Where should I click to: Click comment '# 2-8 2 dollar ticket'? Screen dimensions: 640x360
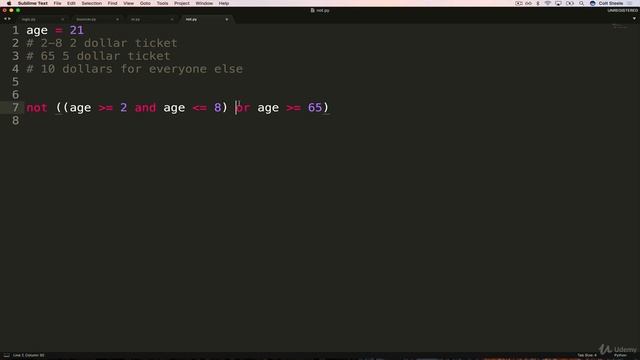click(102, 43)
